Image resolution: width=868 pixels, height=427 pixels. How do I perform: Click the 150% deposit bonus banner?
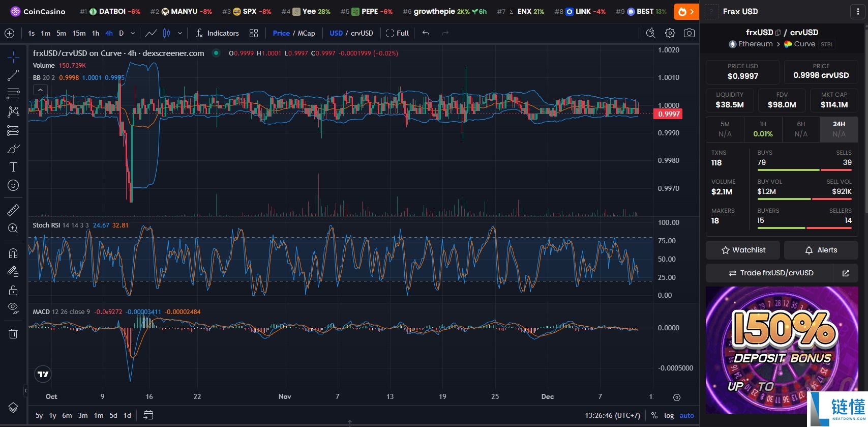(x=782, y=350)
